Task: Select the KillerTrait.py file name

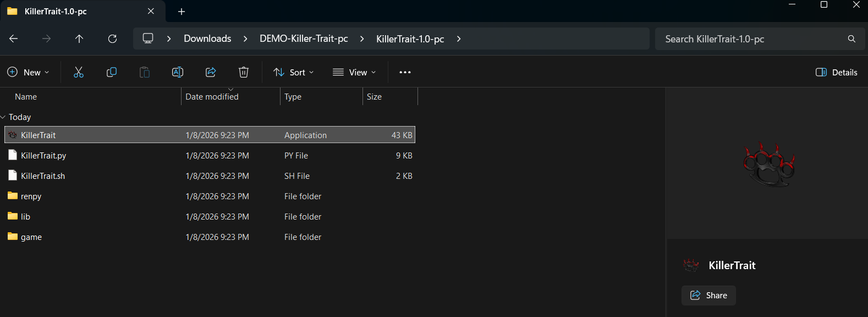Action: (x=43, y=155)
